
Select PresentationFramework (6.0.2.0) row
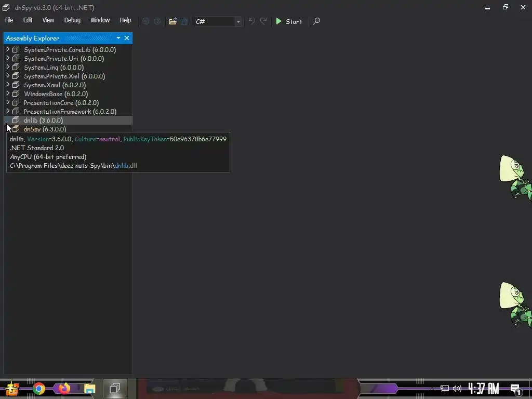click(x=68, y=111)
